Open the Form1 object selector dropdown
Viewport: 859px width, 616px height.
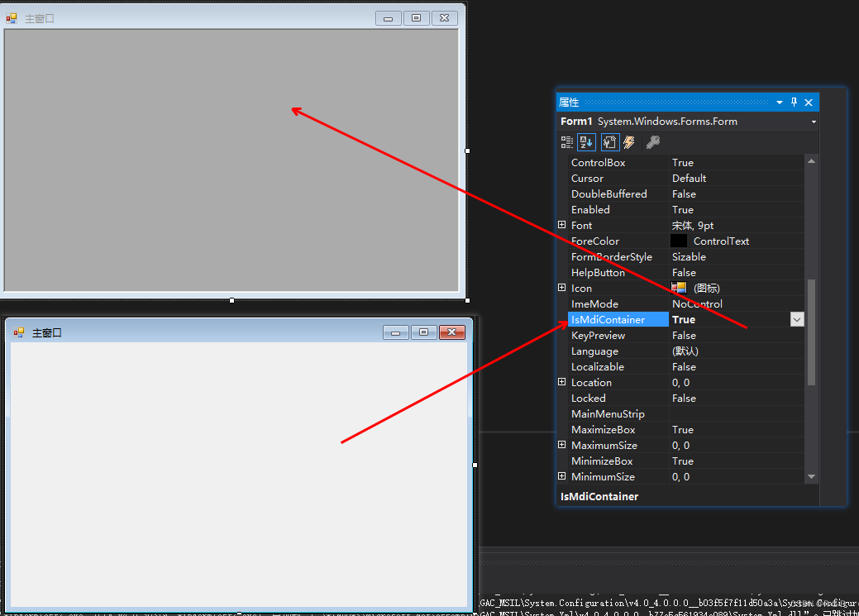pos(814,122)
